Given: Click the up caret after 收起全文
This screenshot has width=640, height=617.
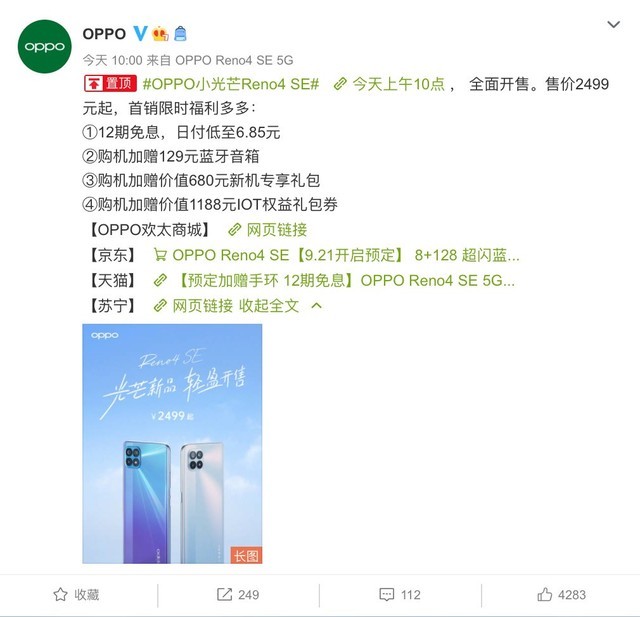Looking at the screenshot, I should tap(316, 306).
